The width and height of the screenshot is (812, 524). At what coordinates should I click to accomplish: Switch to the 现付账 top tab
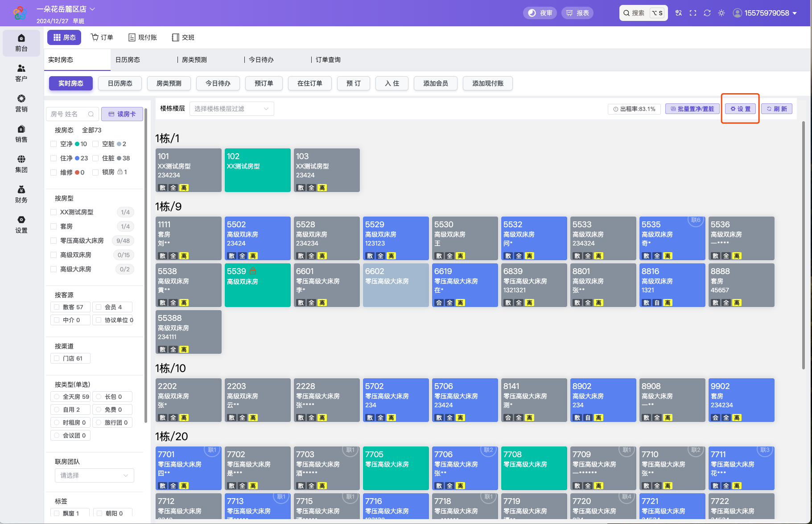click(143, 37)
